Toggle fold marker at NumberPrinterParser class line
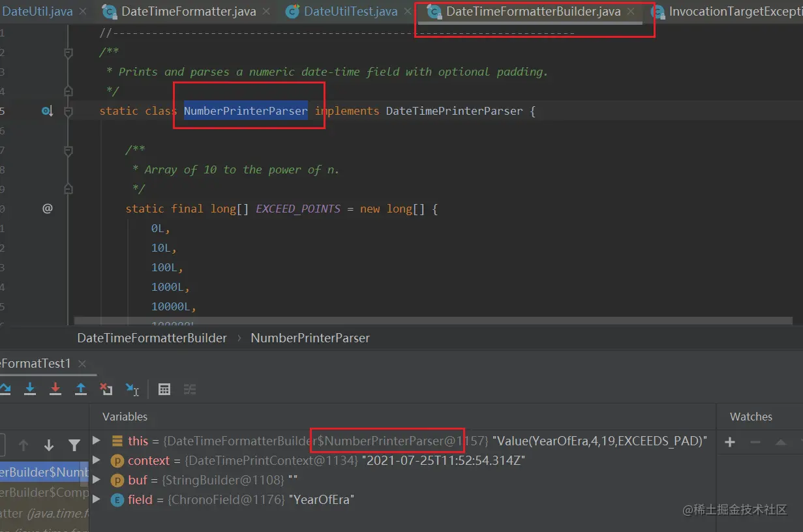803x532 pixels. (68, 111)
